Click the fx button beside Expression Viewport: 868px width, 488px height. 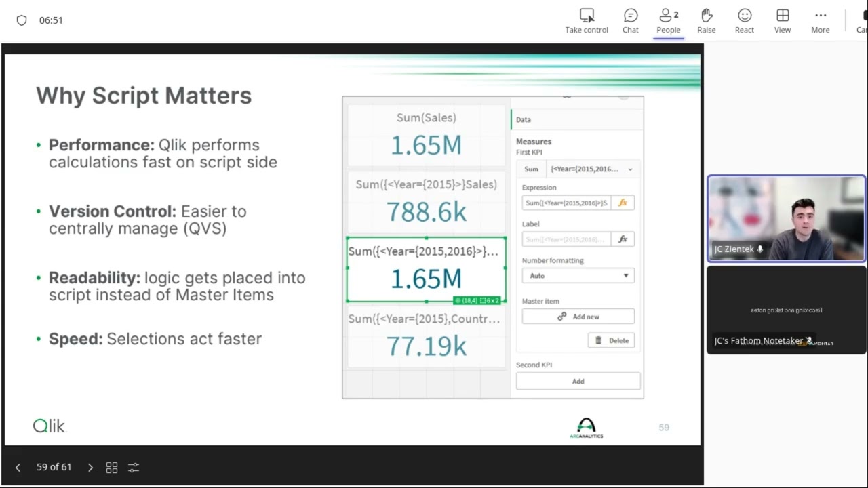(623, 203)
